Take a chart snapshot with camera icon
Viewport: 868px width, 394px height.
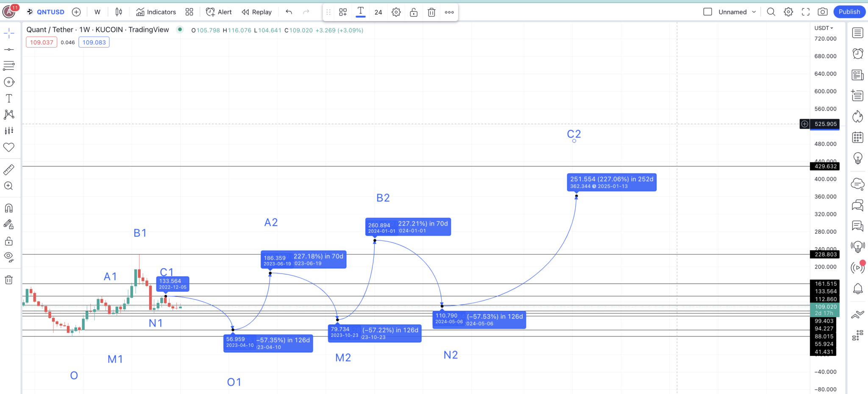(822, 12)
